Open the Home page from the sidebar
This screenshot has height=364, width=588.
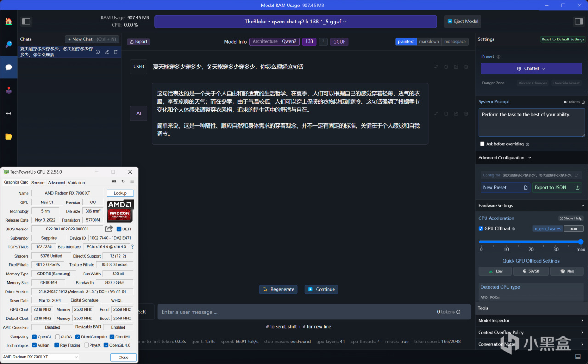[x=9, y=22]
